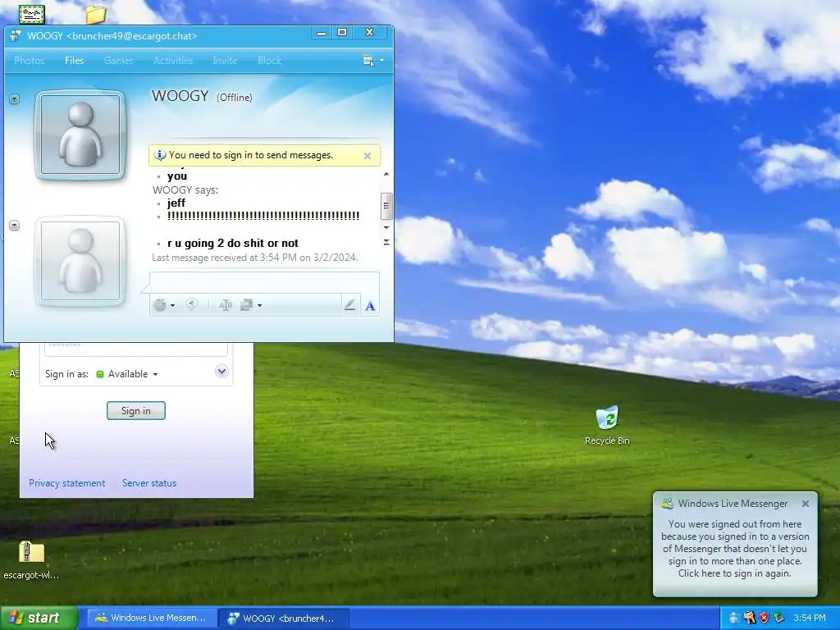Image resolution: width=840 pixels, height=630 pixels.
Task: Click the 'jeff' message line
Action: [x=176, y=203]
